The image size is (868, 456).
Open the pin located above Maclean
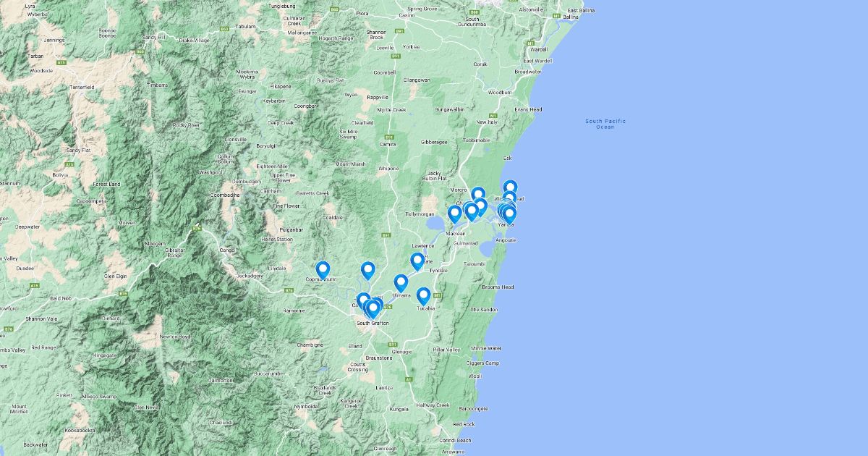tap(454, 214)
